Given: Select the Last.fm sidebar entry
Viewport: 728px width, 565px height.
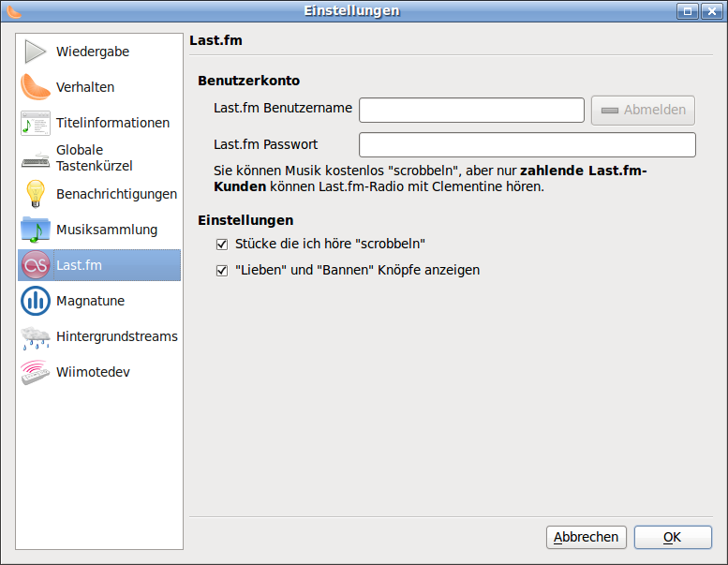Looking at the screenshot, I should 99,265.
